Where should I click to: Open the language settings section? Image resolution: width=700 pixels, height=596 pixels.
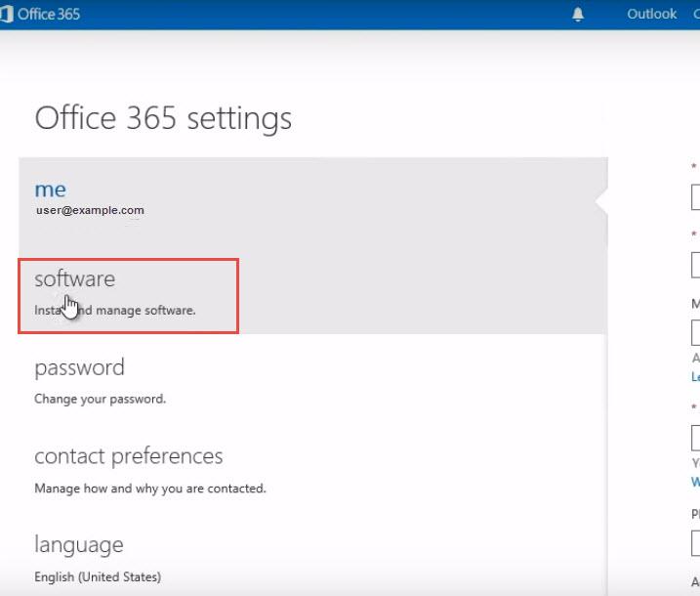coord(79,545)
